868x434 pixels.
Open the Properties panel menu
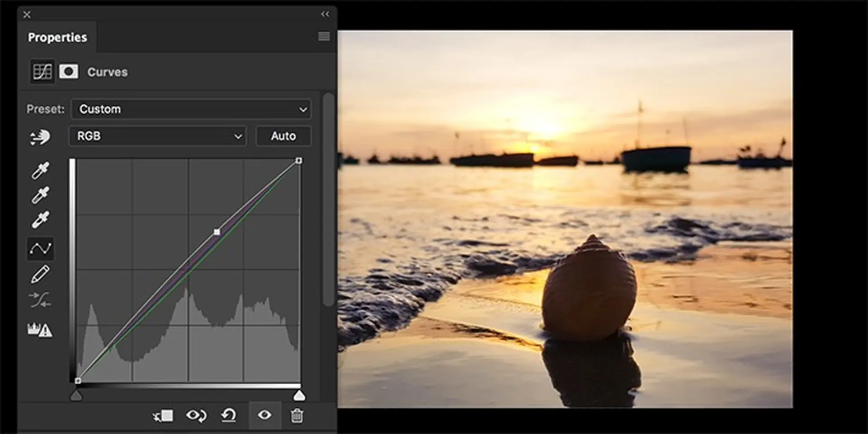(324, 37)
